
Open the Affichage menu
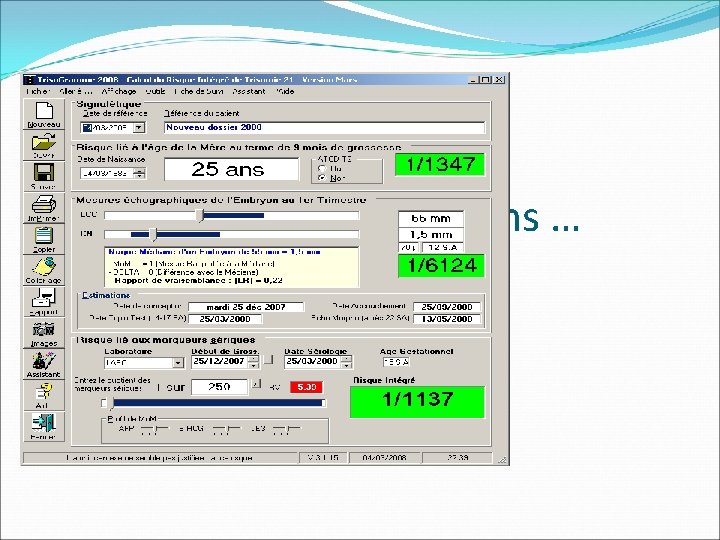pyautogui.click(x=119, y=91)
